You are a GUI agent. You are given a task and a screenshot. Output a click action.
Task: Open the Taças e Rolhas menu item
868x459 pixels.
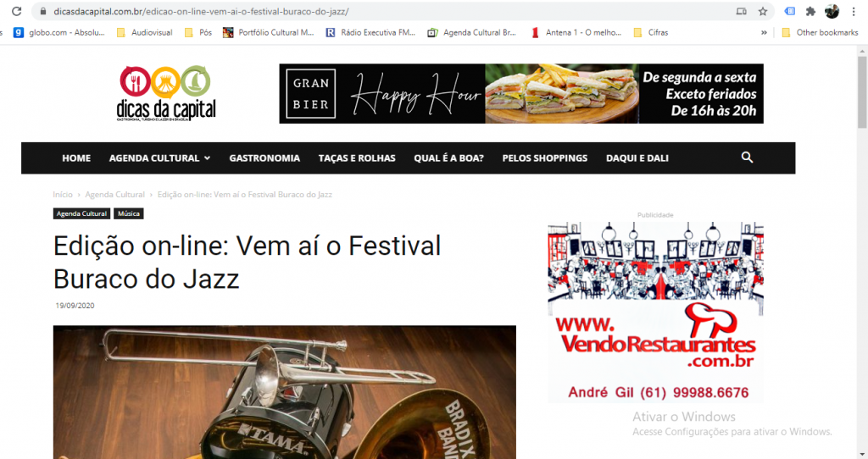coord(357,158)
